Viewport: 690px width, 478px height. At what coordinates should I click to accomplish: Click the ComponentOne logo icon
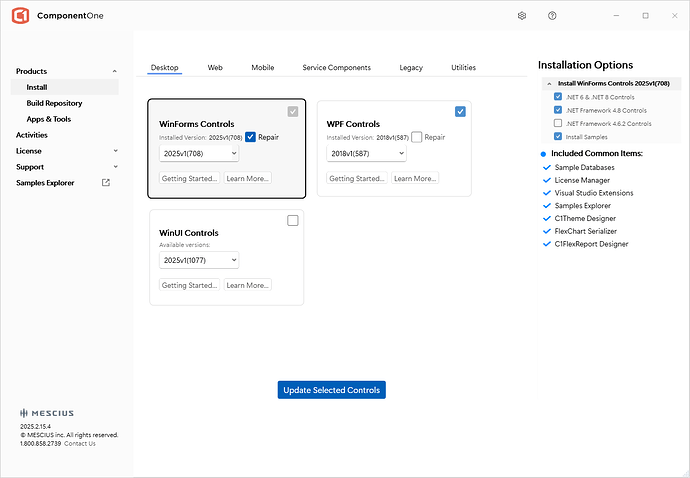[x=20, y=16]
